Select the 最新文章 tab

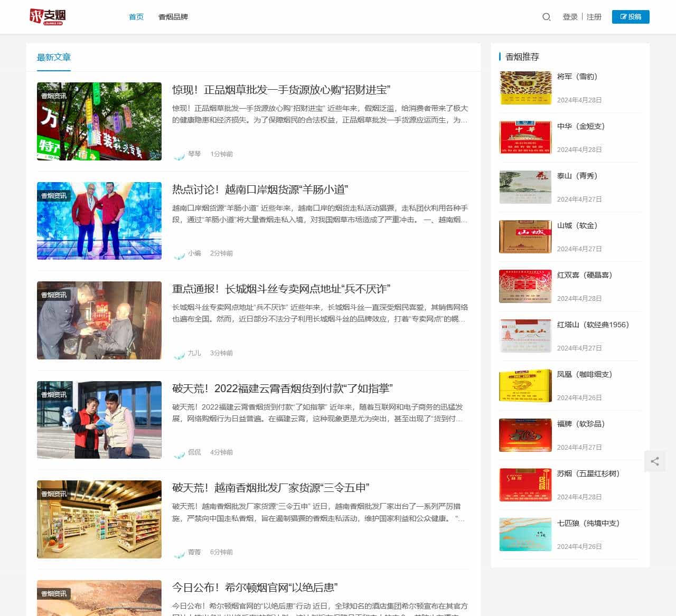tap(54, 57)
